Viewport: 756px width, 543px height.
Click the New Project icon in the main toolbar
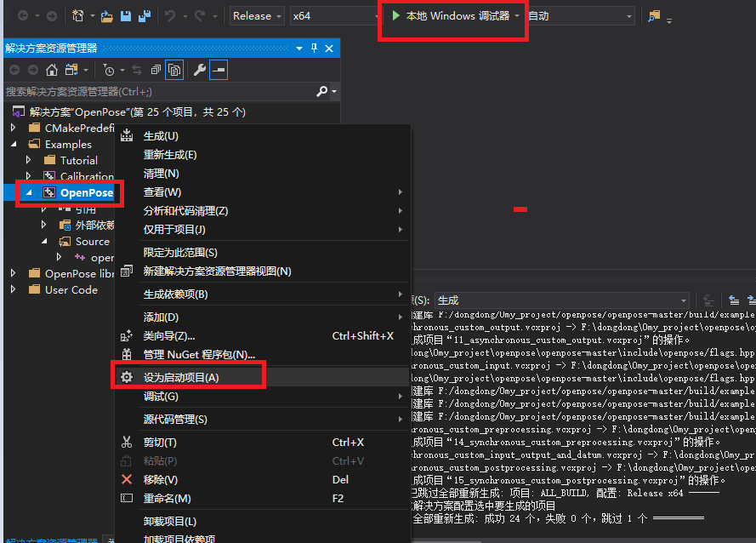click(x=77, y=16)
